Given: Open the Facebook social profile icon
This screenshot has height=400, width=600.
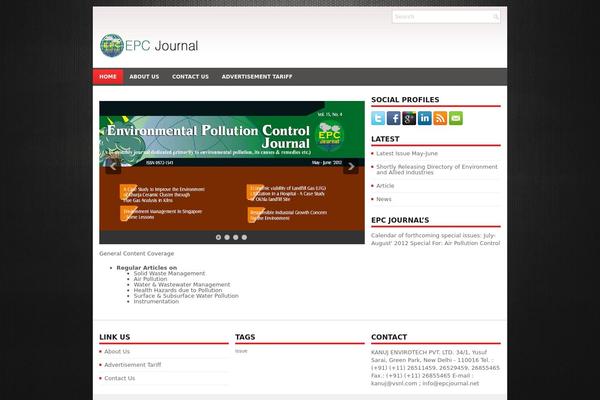Looking at the screenshot, I should tap(393, 118).
